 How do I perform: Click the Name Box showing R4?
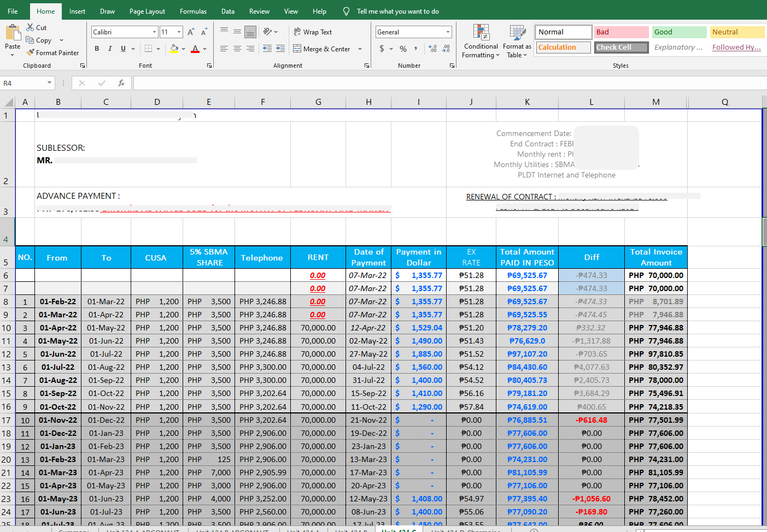24,83
